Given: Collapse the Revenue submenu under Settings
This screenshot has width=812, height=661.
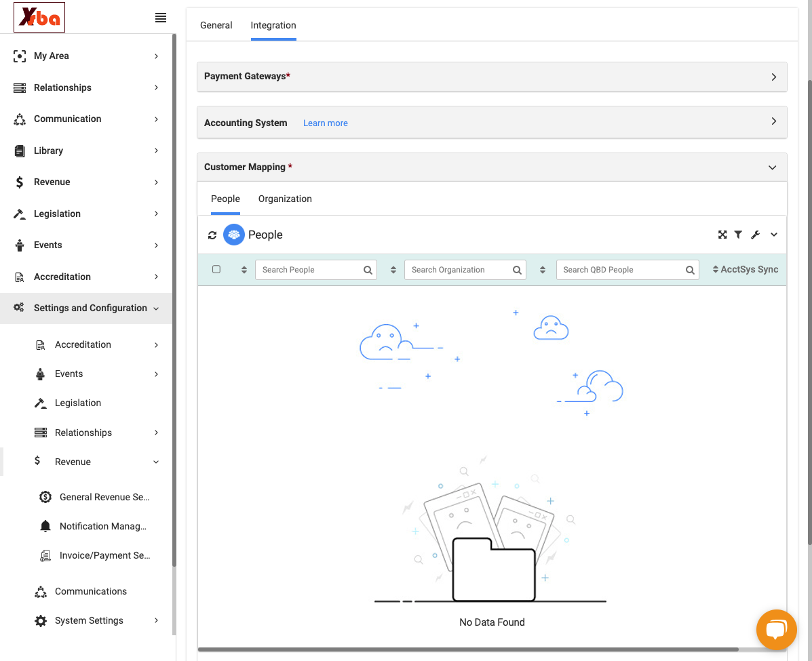Looking at the screenshot, I should (156, 462).
